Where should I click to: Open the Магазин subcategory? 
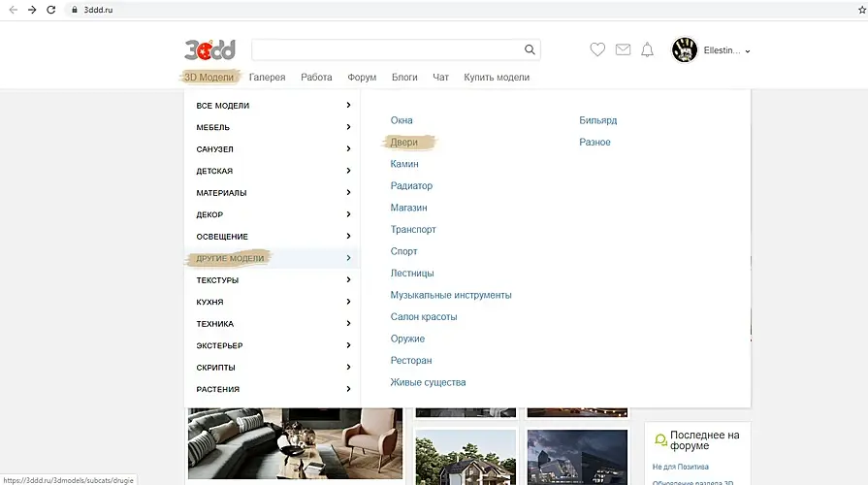pyautogui.click(x=408, y=208)
